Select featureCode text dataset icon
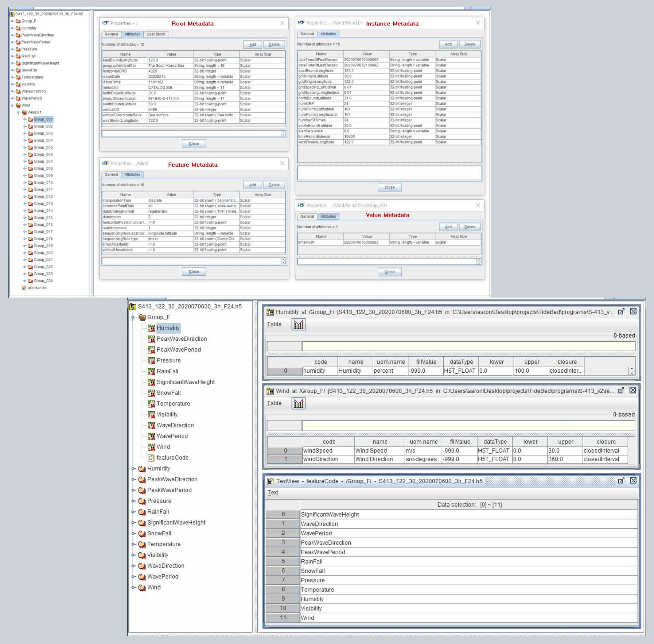 pos(151,458)
